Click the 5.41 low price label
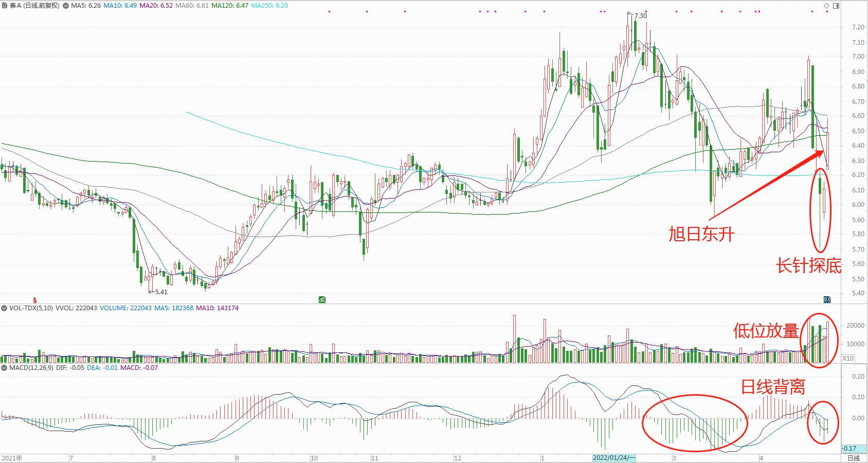The width and height of the screenshot is (868, 463). (161, 292)
